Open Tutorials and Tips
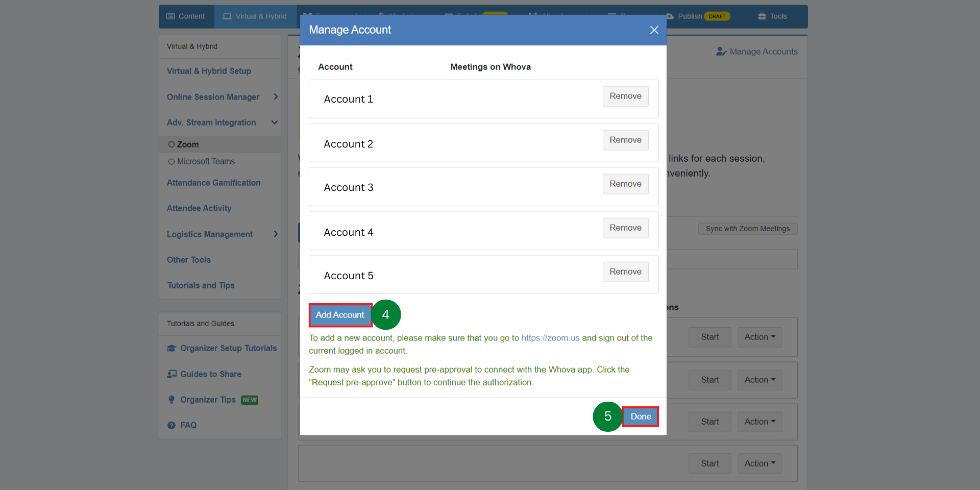The width and height of the screenshot is (980, 490). pos(201,285)
